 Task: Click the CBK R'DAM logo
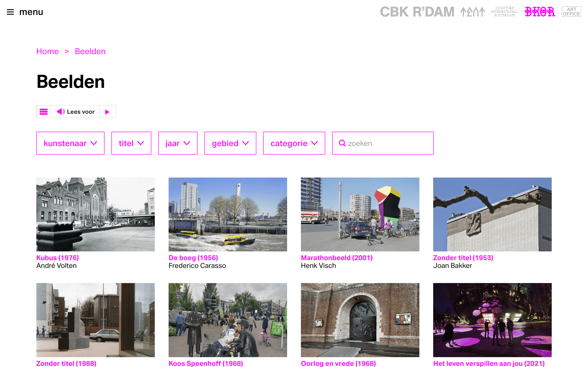coord(417,12)
